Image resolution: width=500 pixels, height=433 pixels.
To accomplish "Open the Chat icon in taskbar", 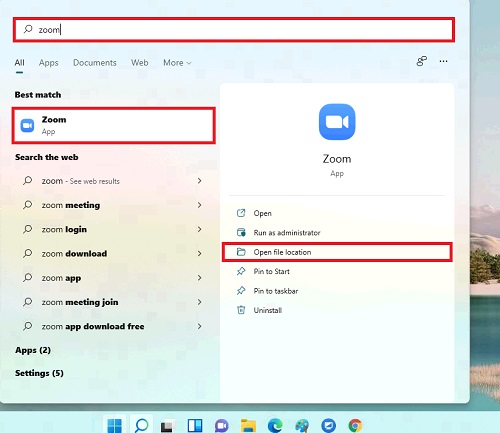I will (222, 426).
